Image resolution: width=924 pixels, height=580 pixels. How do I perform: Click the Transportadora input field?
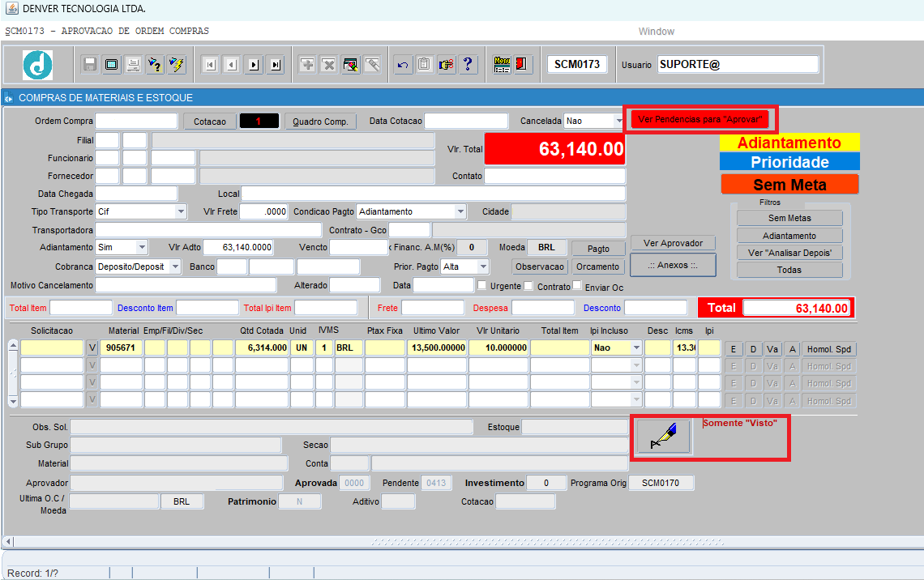pos(208,230)
